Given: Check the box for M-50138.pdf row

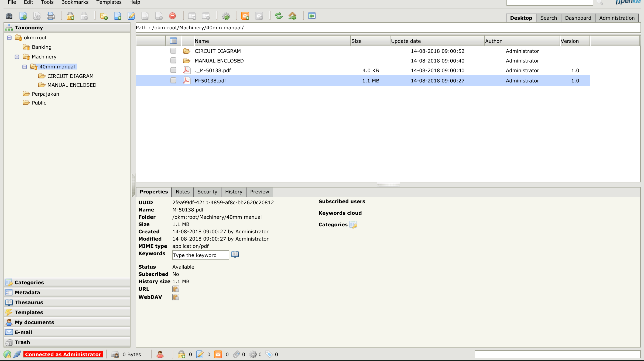Looking at the screenshot, I should (173, 81).
